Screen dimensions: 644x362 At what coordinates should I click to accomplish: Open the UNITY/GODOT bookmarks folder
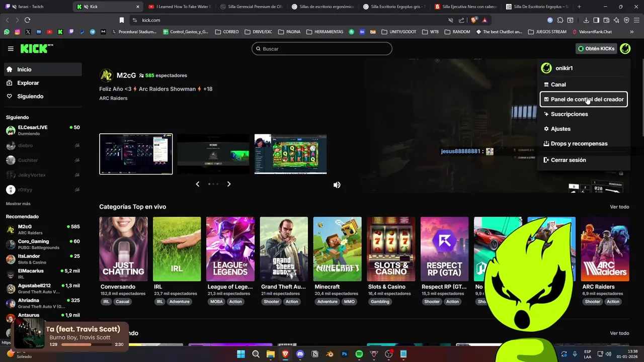[399, 32]
